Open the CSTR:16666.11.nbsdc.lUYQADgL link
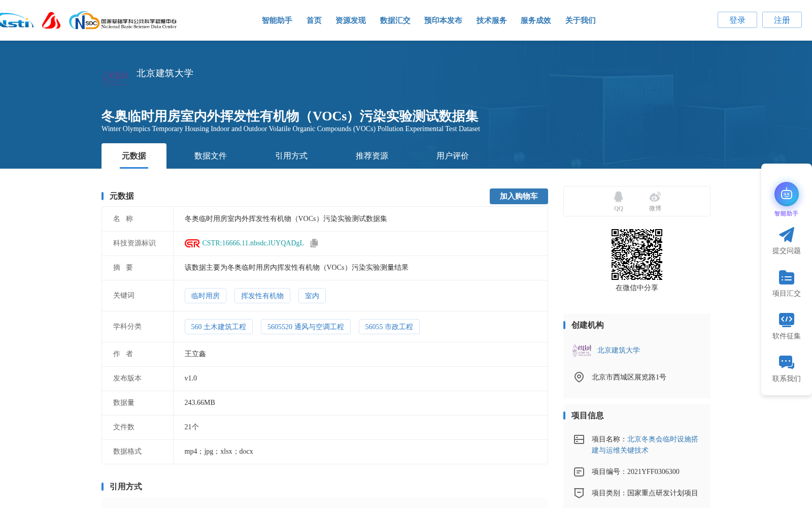The width and height of the screenshot is (812, 508). (253, 243)
